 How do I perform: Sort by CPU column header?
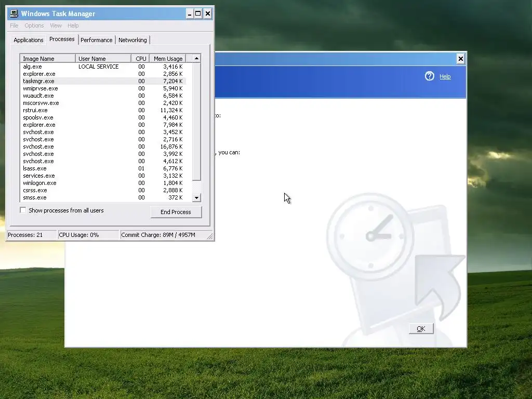tap(140, 59)
